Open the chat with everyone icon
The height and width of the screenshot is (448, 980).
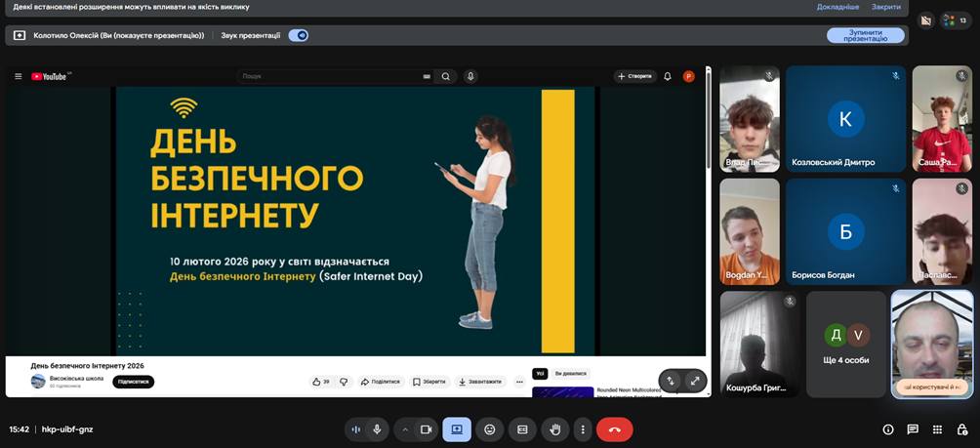click(913, 429)
